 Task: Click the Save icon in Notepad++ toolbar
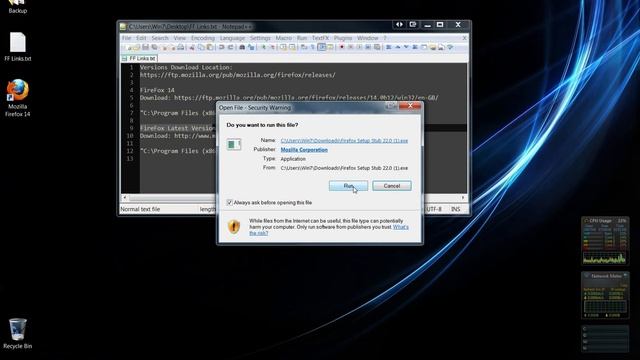(x=146, y=47)
